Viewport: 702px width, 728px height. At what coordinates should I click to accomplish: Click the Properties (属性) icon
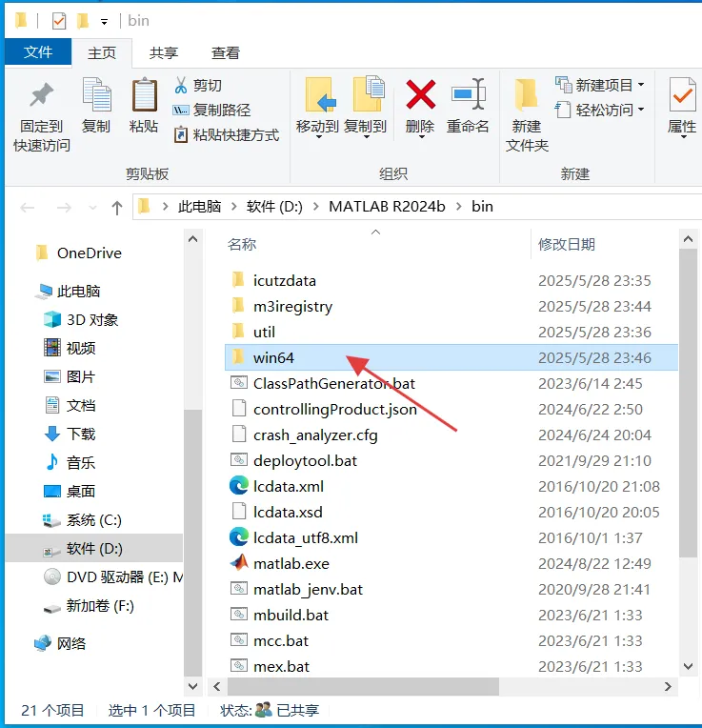coord(683,94)
